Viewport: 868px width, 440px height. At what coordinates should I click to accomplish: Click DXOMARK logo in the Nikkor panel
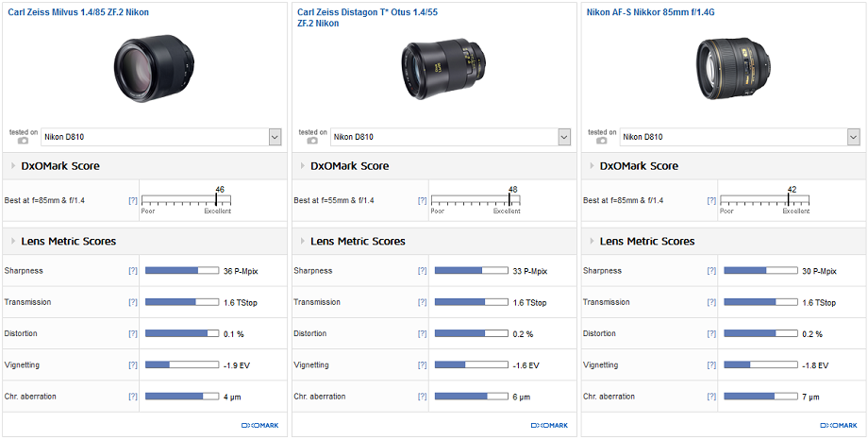pos(839,426)
